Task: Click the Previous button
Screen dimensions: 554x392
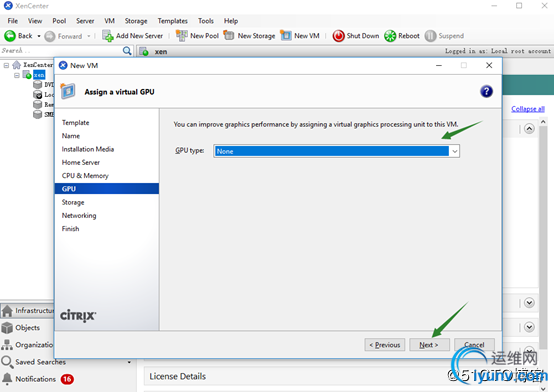Action: point(384,345)
